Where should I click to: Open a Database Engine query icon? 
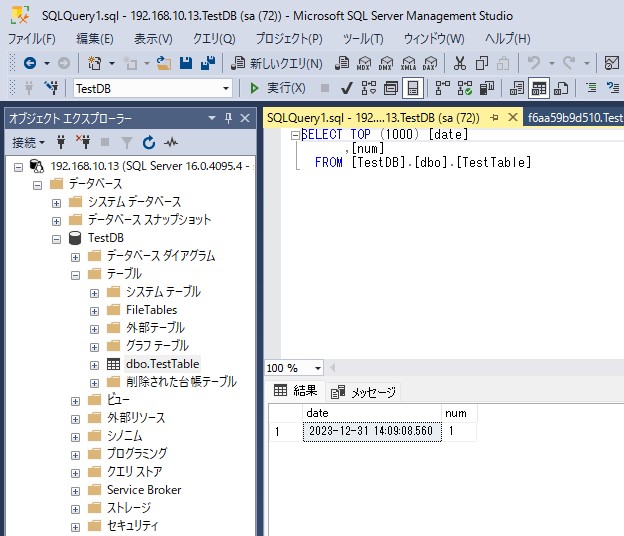tap(341, 63)
